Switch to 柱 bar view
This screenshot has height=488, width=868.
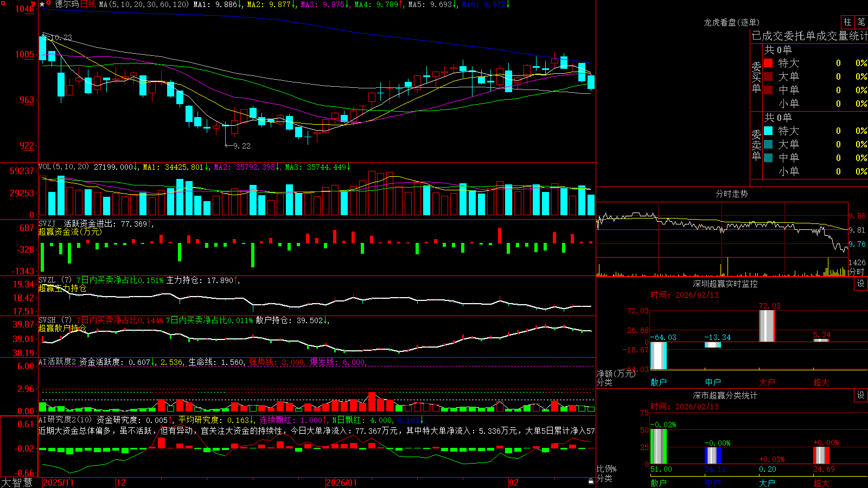tap(847, 22)
